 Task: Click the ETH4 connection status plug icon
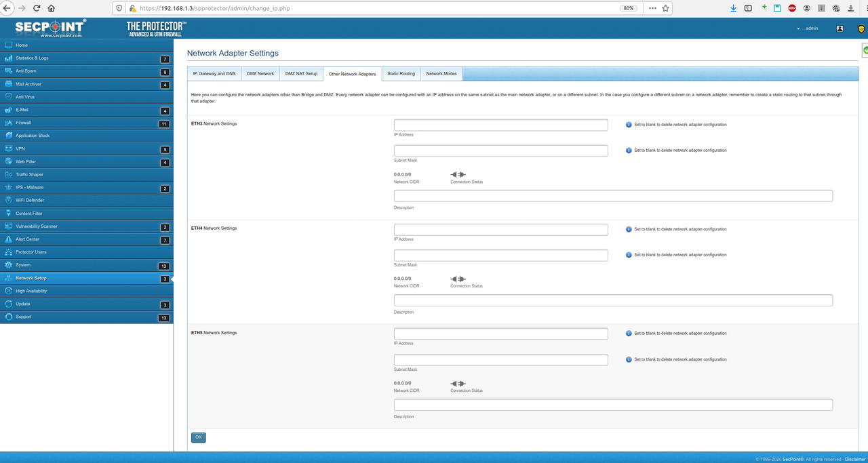458,279
